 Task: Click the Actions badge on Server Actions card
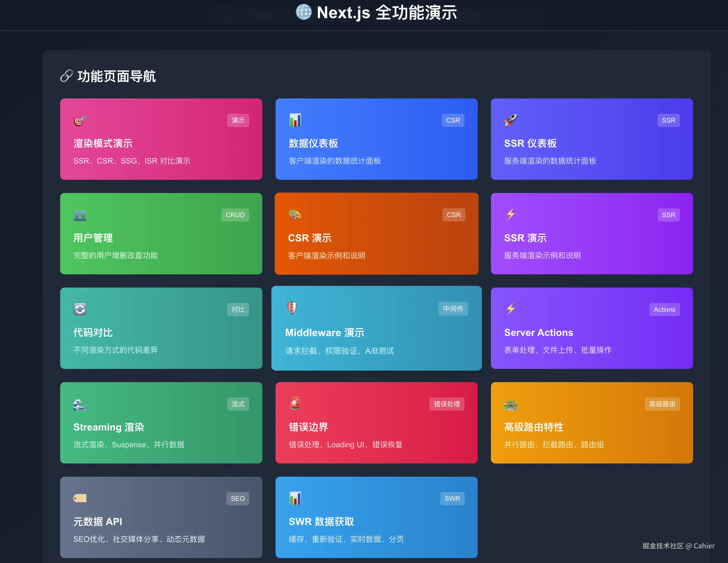pyautogui.click(x=664, y=310)
